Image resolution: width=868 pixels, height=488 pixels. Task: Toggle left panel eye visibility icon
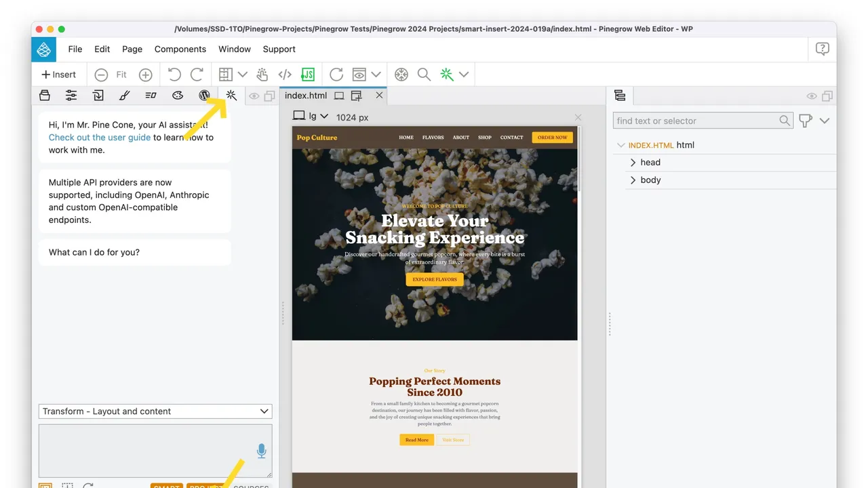254,96
